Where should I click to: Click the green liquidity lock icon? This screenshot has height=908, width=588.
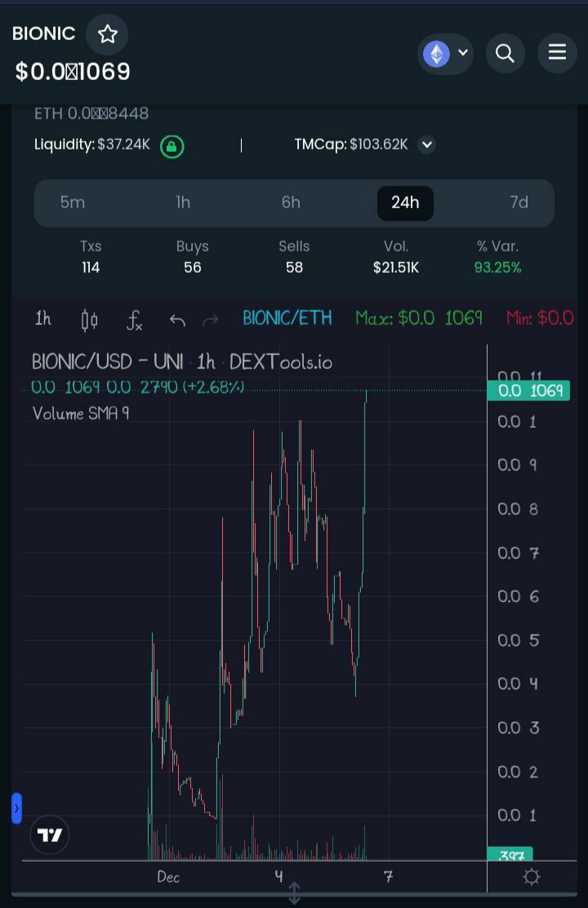pos(172,146)
